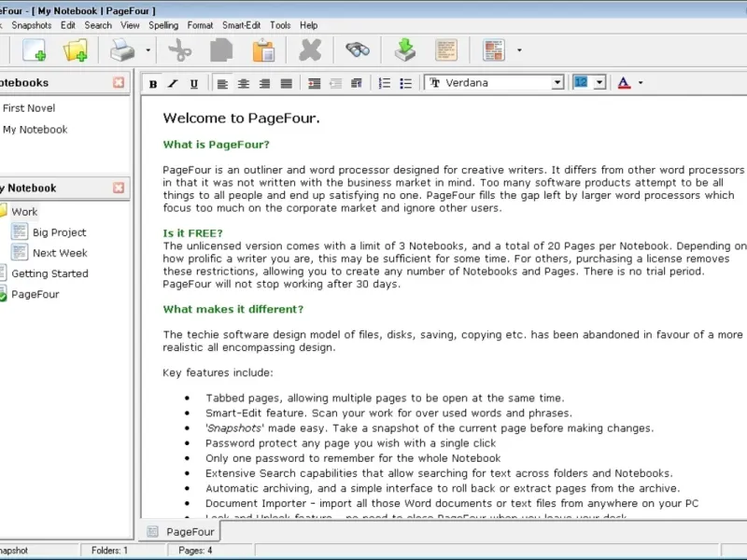The height and width of the screenshot is (560, 747).
Task: Click the Big Project page icon
Action: [x=20, y=231]
